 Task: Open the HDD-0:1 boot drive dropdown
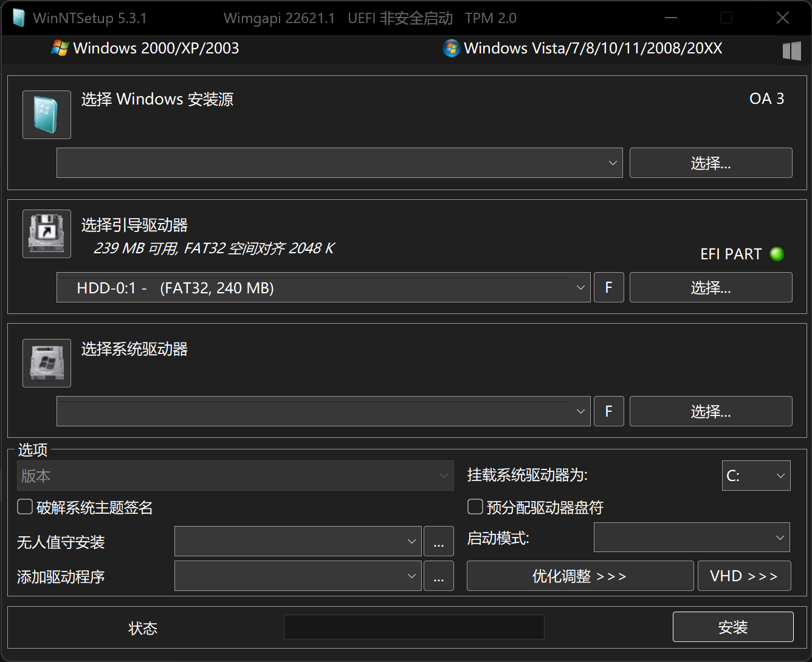click(323, 287)
